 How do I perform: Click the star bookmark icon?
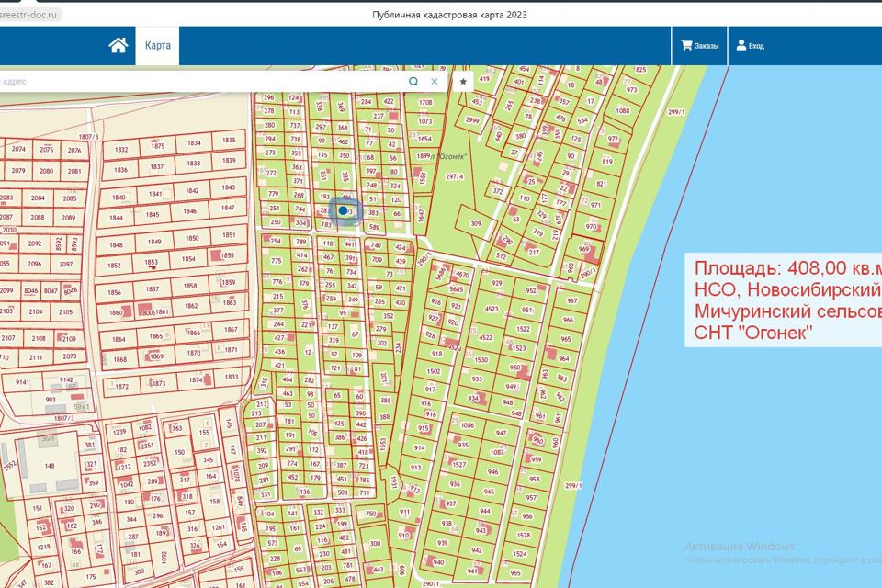click(463, 81)
